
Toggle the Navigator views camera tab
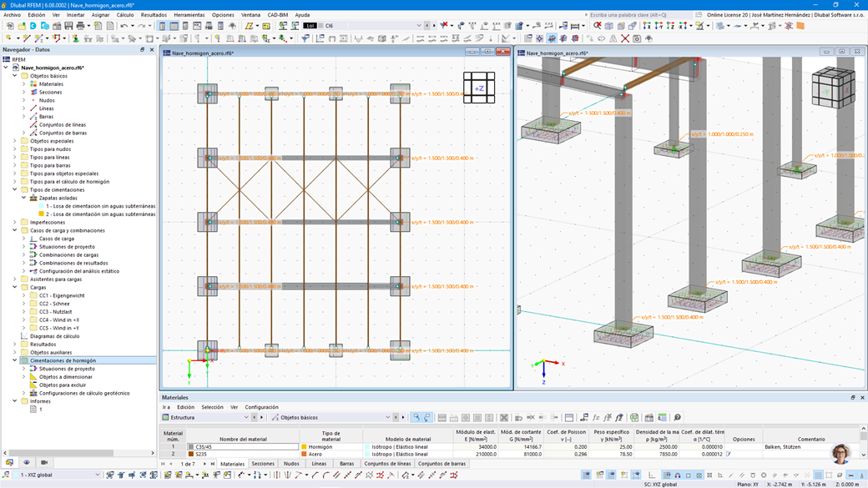44,462
